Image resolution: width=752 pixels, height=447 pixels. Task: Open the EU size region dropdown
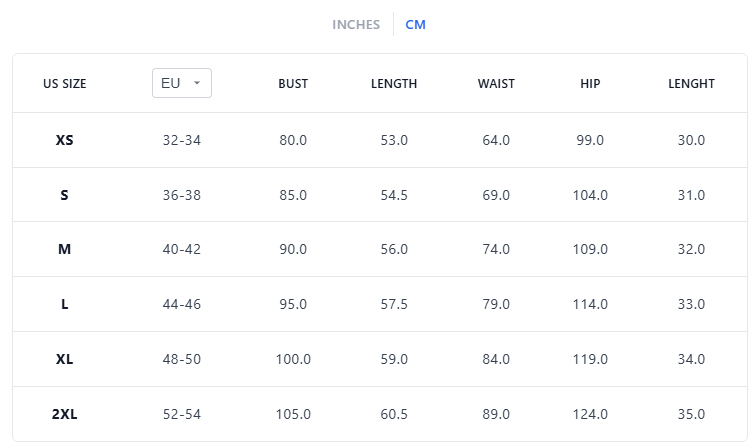pos(182,83)
